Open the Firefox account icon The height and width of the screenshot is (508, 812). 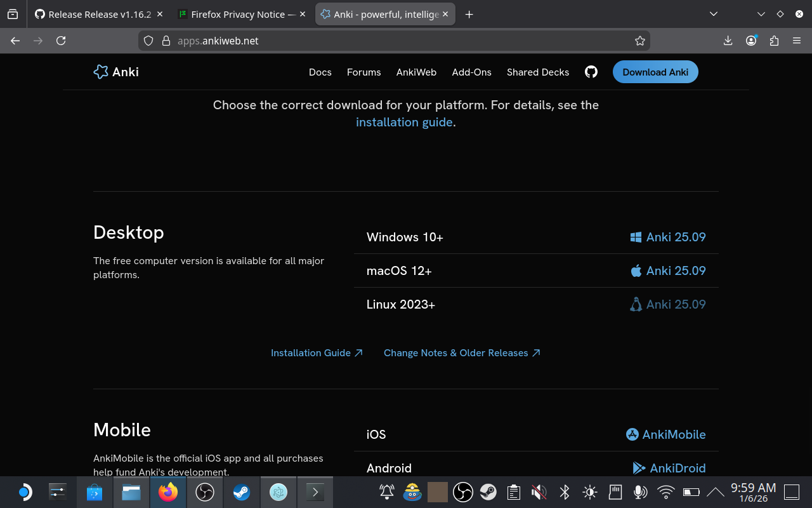tap(750, 40)
